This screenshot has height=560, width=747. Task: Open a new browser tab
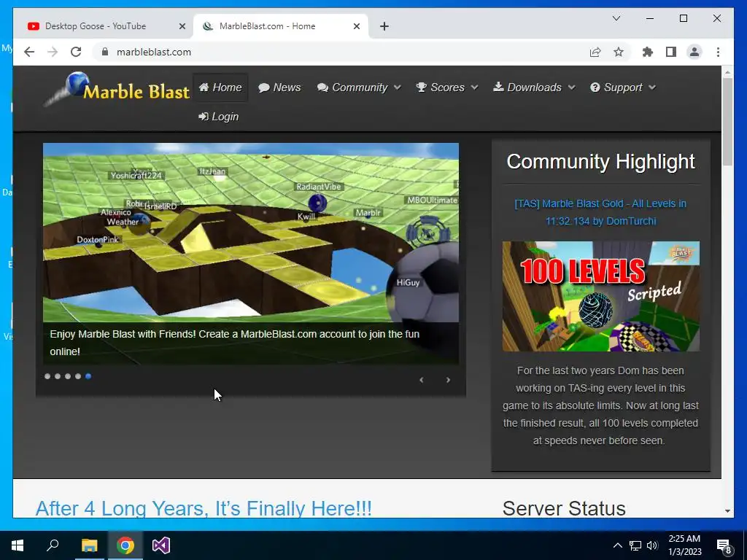(384, 26)
